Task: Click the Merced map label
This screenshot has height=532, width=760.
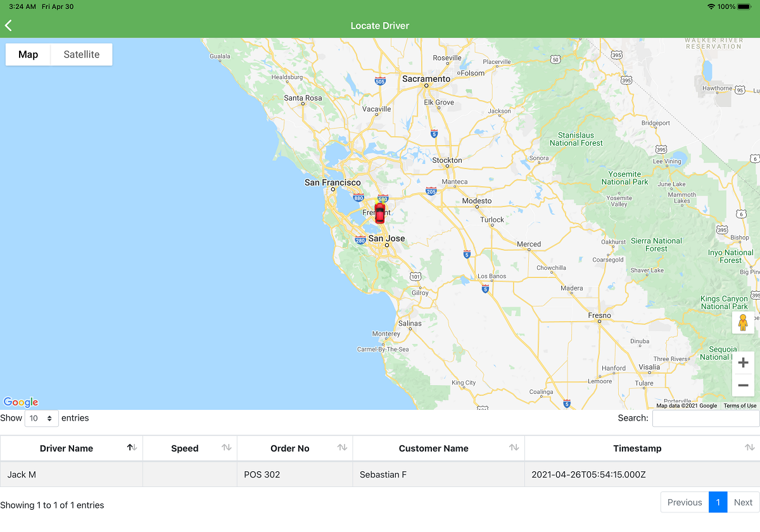Action: (x=529, y=244)
